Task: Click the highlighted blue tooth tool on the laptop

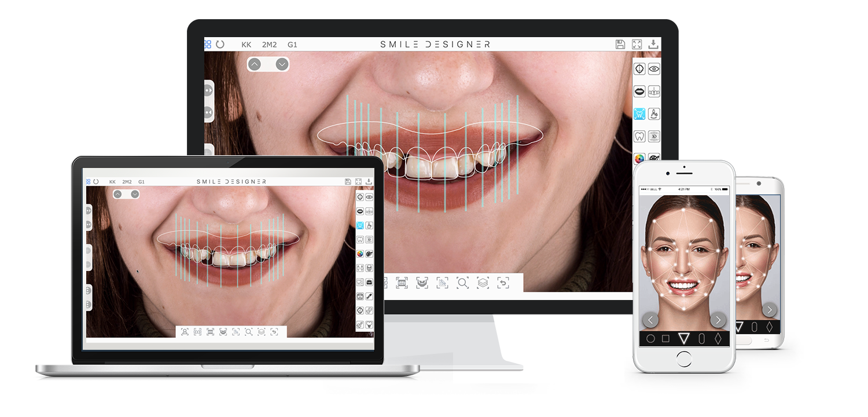Action: 360,225
